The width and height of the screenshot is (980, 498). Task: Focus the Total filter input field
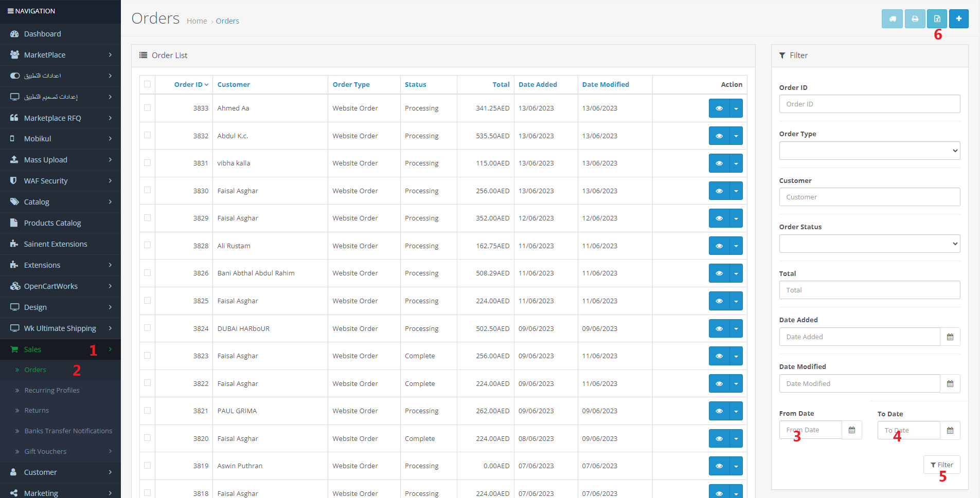pos(869,290)
